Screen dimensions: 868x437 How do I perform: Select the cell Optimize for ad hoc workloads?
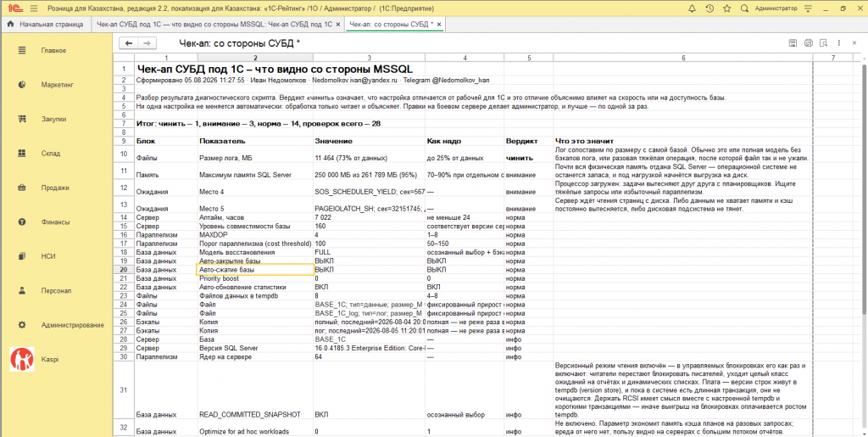pos(254,427)
